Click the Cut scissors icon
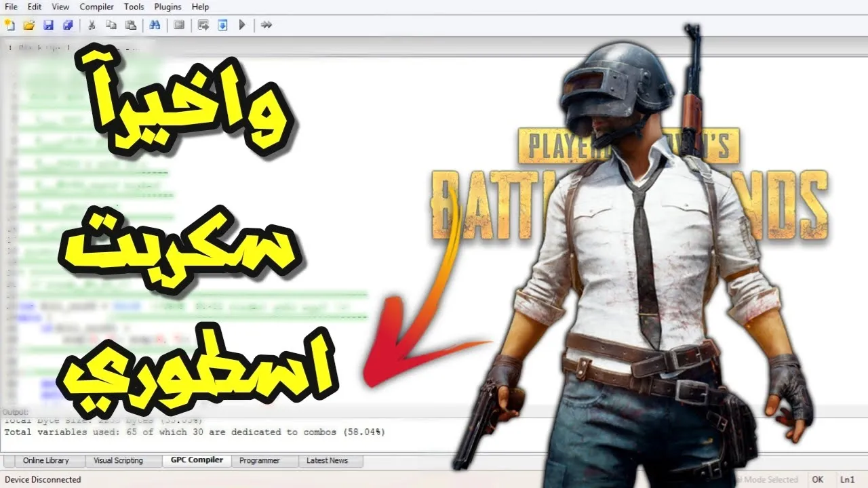The height and width of the screenshot is (488, 868). click(x=92, y=25)
